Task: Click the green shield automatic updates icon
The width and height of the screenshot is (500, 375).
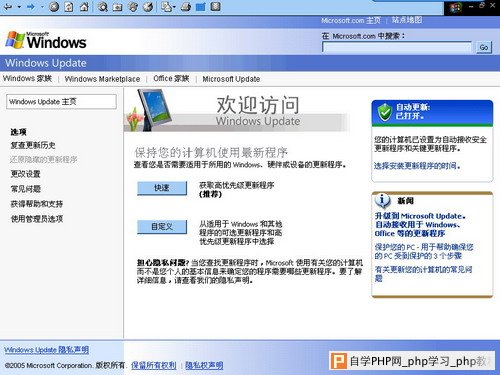Action: click(x=385, y=112)
